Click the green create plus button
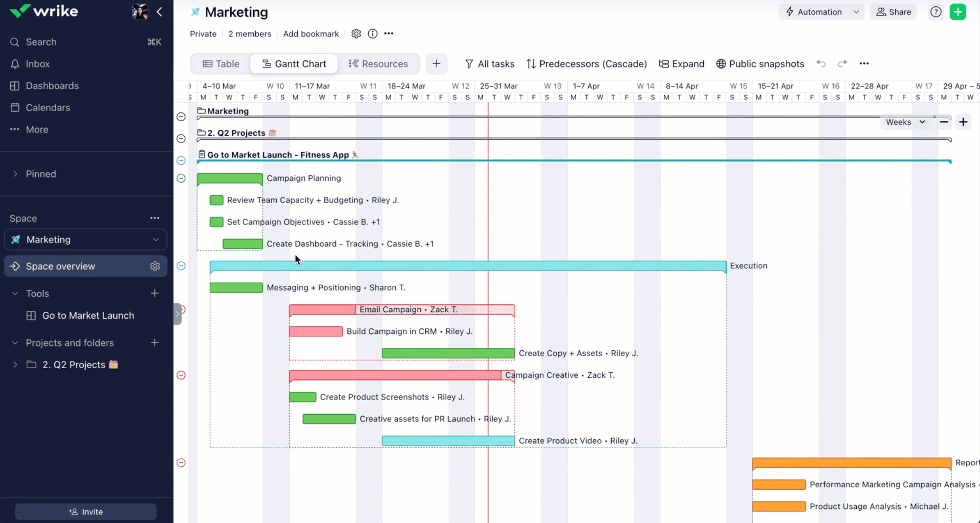 (958, 12)
